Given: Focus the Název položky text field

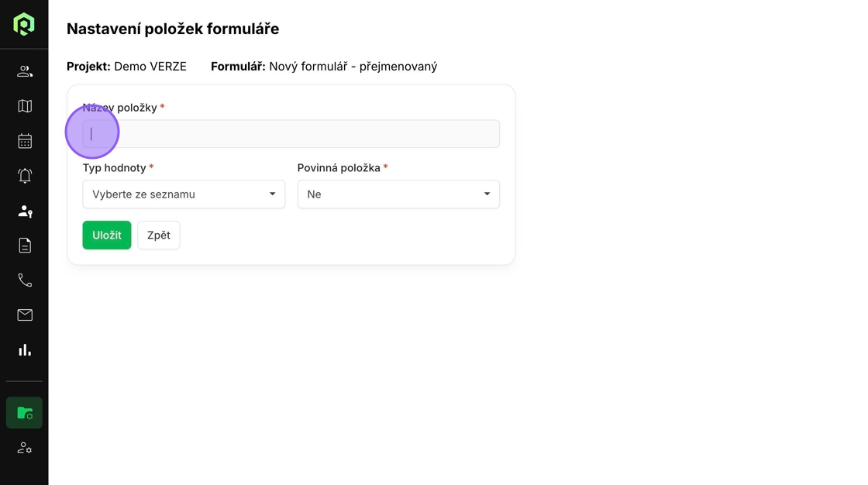Looking at the screenshot, I should click(x=291, y=134).
